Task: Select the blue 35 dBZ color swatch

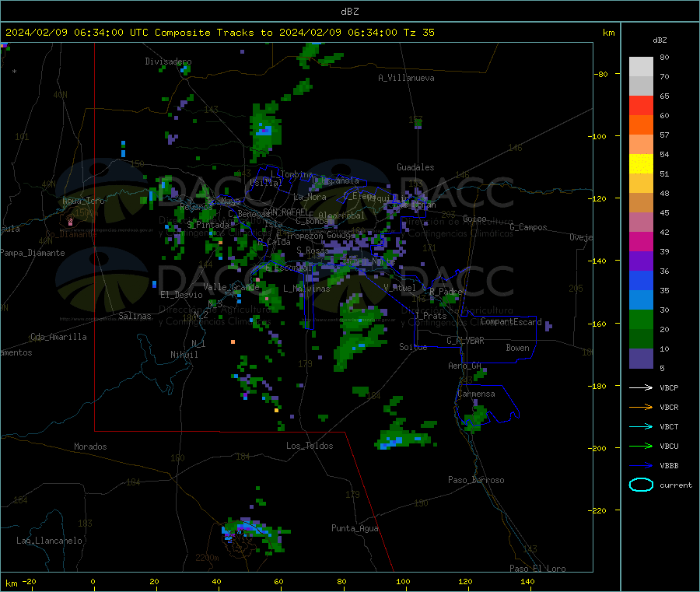Action: [x=641, y=280]
